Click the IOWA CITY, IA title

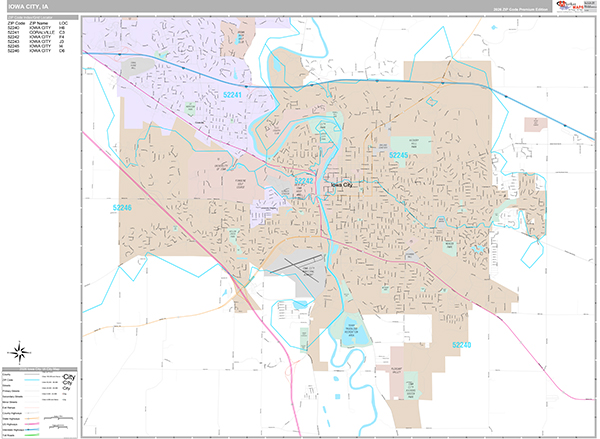click(x=27, y=6)
